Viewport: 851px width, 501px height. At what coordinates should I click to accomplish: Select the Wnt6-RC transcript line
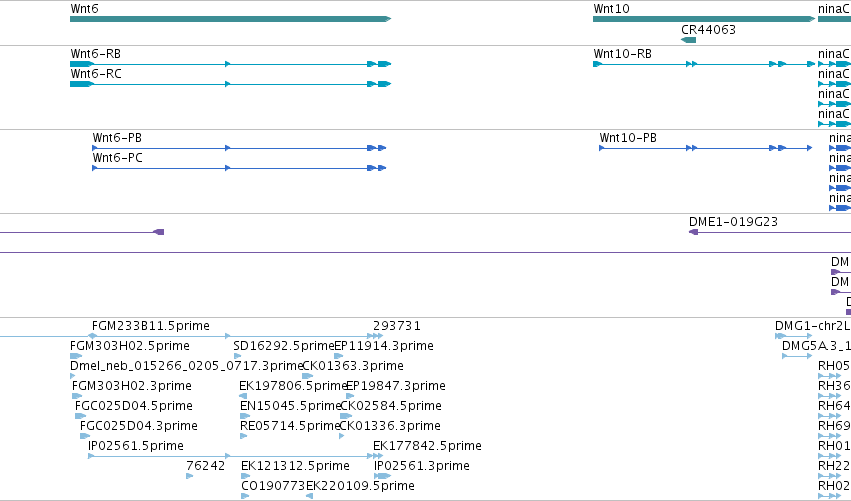coord(231,84)
